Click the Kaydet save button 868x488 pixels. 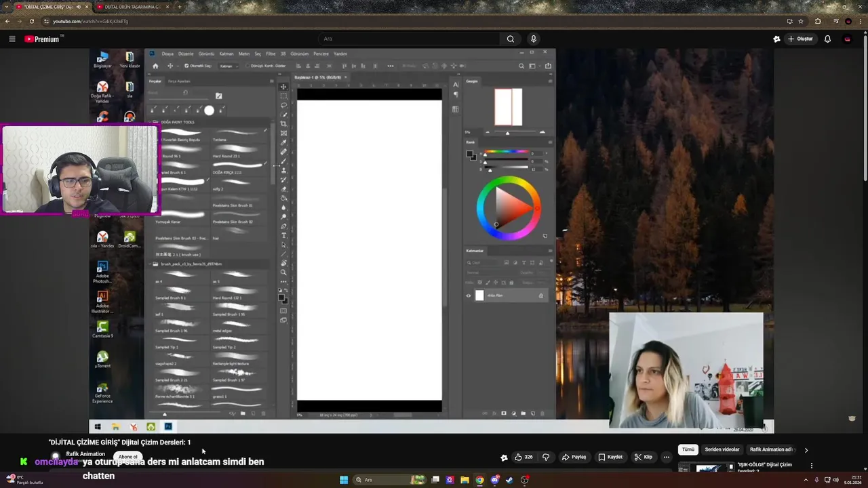(x=610, y=457)
